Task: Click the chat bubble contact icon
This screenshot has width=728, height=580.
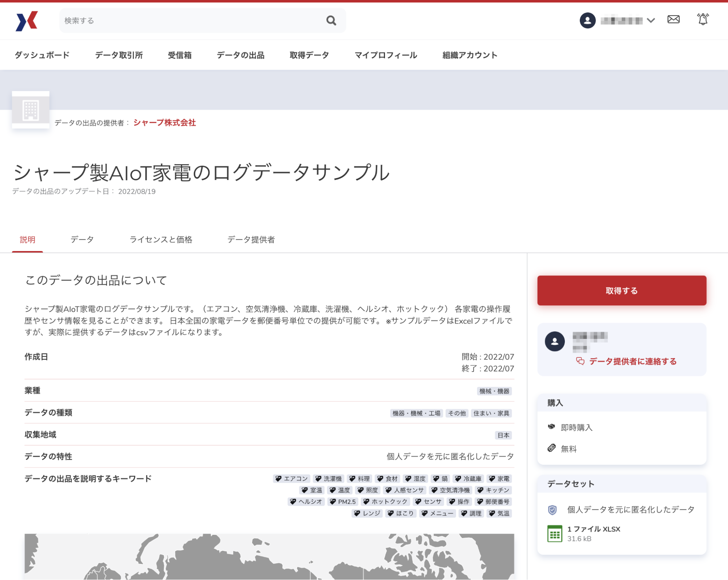Action: (580, 361)
